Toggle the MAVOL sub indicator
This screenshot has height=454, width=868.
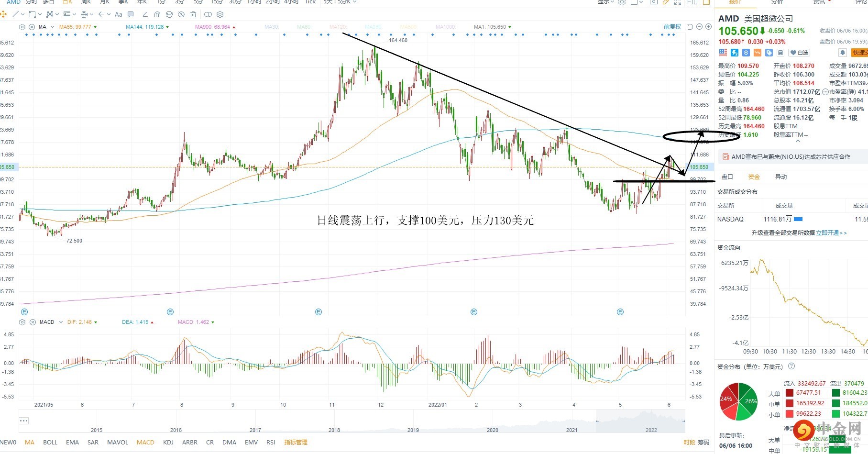[x=118, y=443]
